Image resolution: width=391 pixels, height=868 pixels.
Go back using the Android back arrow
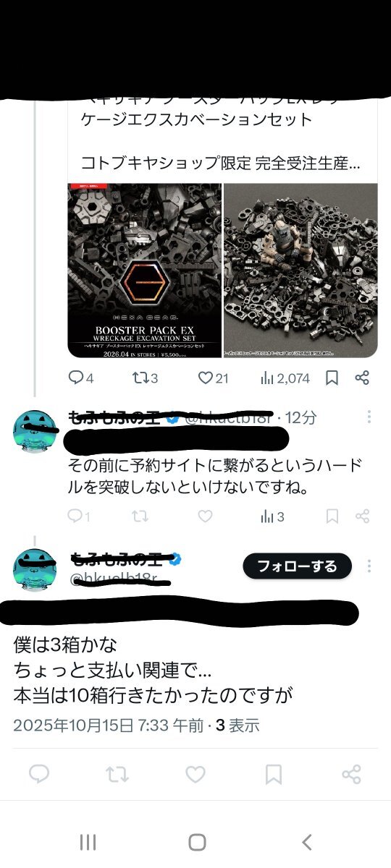307,842
